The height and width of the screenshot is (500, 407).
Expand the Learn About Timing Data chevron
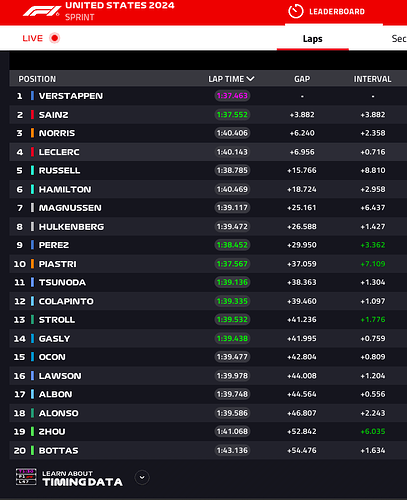click(x=142, y=477)
